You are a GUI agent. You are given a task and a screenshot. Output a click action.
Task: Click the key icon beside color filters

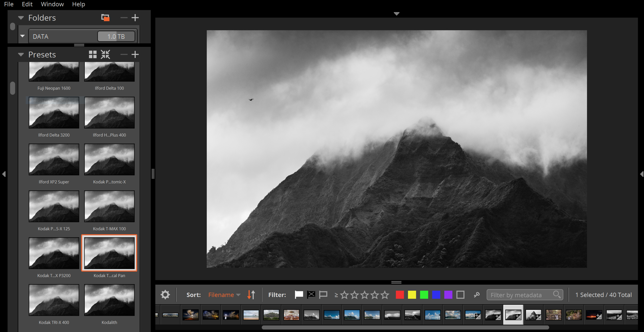(477, 295)
